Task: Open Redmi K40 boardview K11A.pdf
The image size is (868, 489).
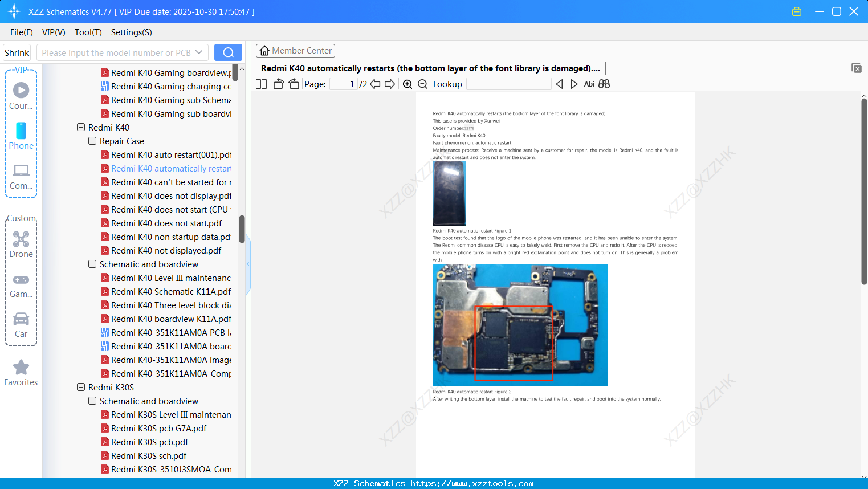Action: (x=166, y=319)
